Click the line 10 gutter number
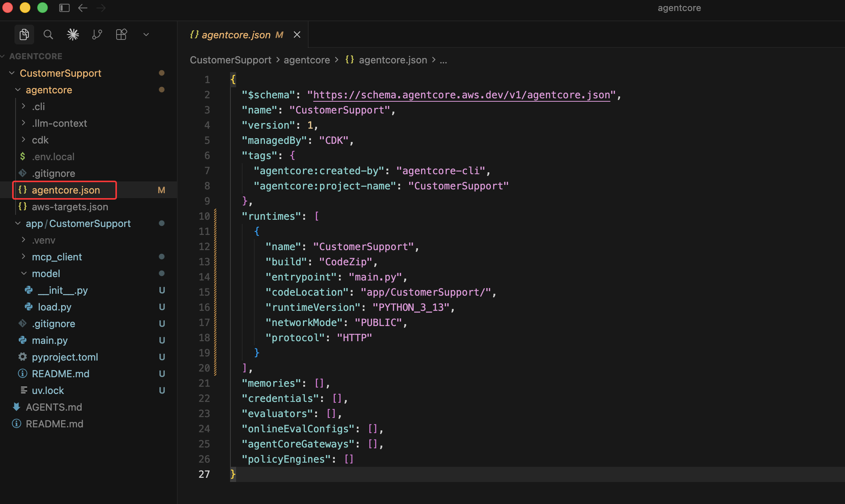845x504 pixels. pos(204,216)
